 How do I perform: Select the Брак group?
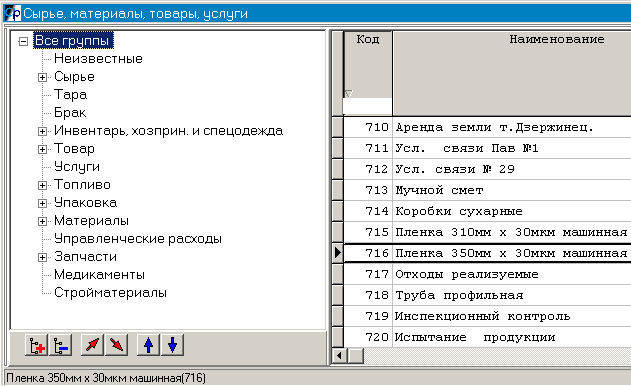tap(70, 113)
